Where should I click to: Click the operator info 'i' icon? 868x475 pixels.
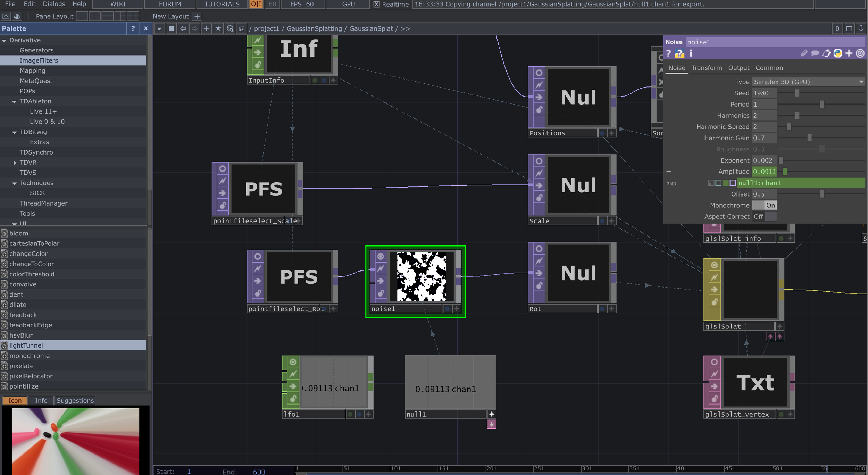691,53
